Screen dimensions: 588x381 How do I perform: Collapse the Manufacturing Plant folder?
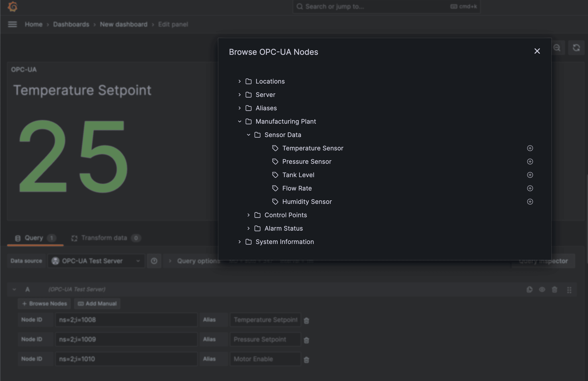click(239, 121)
